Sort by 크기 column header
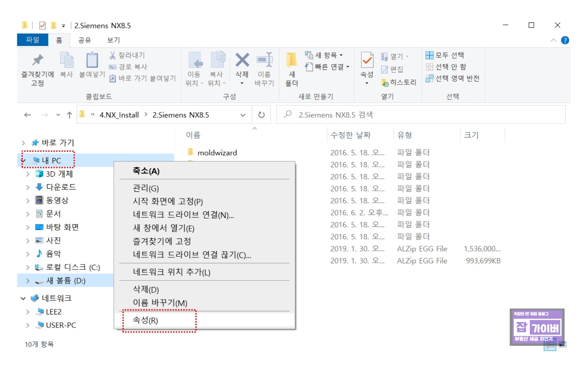588x368 pixels. tap(471, 135)
